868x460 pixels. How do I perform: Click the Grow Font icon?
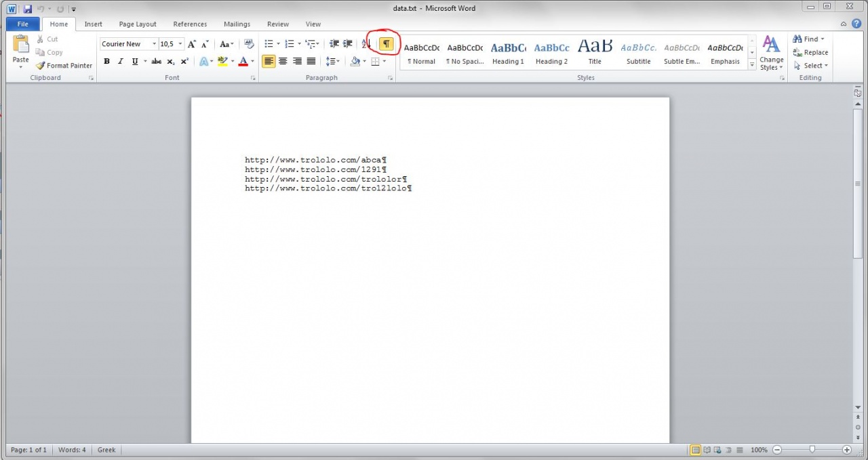pyautogui.click(x=192, y=44)
